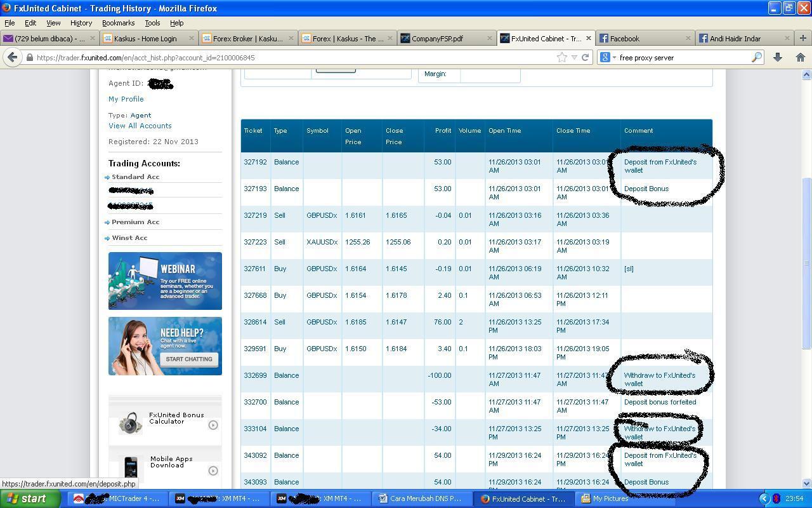Switch to the Kaskus - Home Login tab
This screenshot has height=508, width=812.
pos(148,38)
